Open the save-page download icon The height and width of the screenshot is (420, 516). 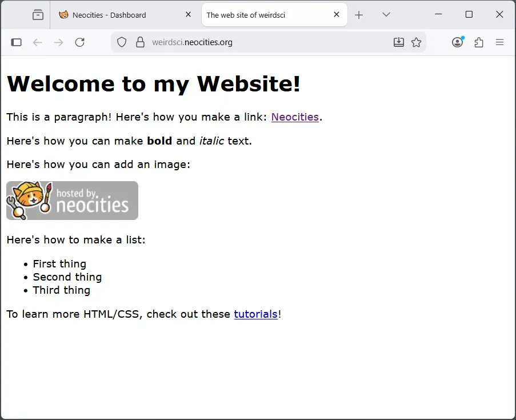pyautogui.click(x=399, y=42)
